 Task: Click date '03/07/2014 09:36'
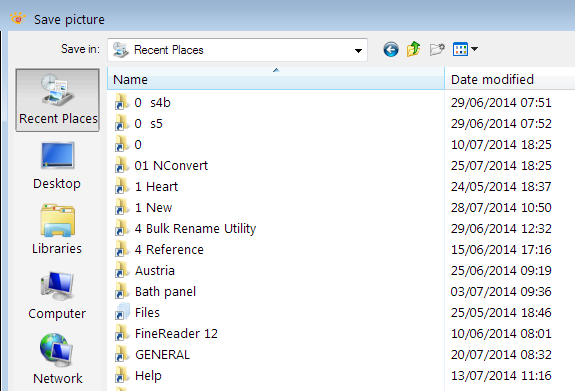pyautogui.click(x=501, y=292)
